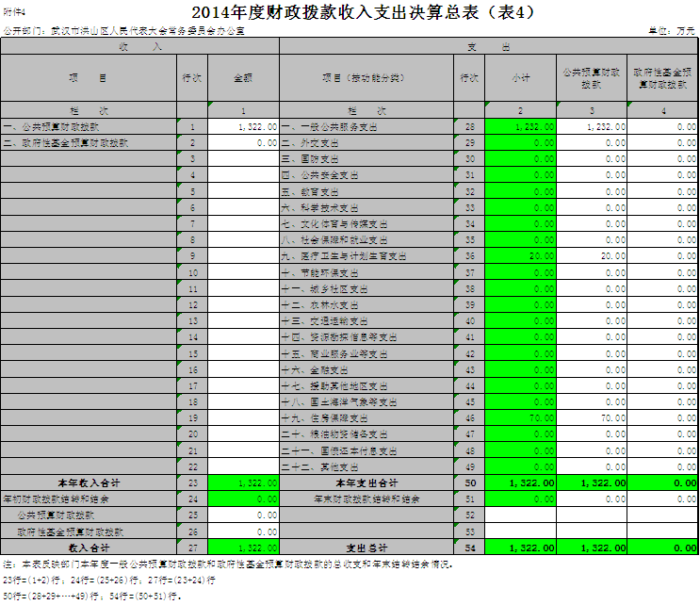700x605 pixels.
Task: Select the "收入" section header
Action: tap(139, 45)
